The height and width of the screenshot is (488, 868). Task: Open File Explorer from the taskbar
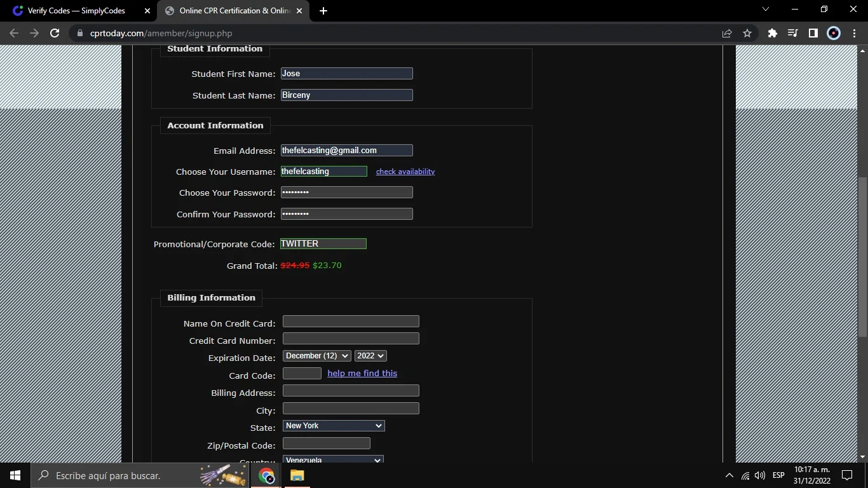pyautogui.click(x=297, y=475)
